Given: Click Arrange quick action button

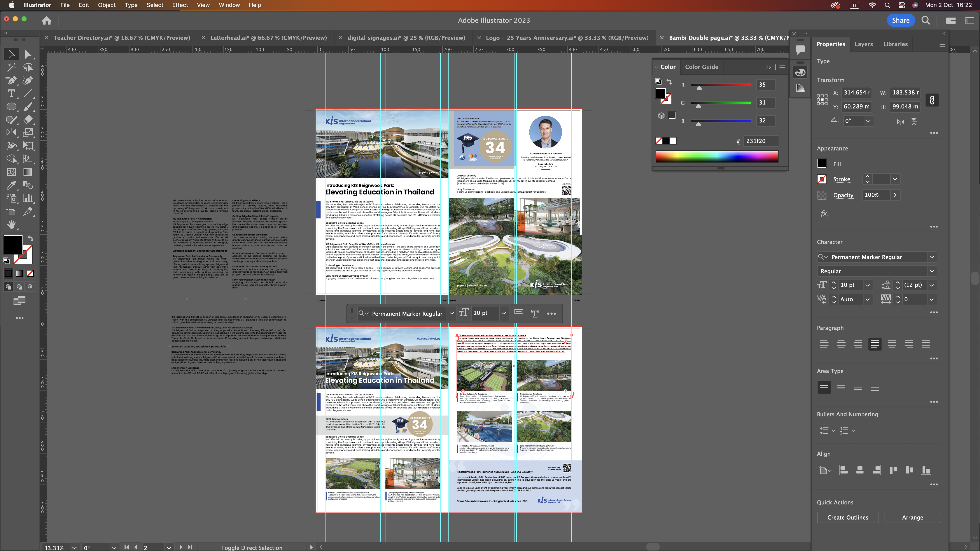Looking at the screenshot, I should tap(912, 518).
